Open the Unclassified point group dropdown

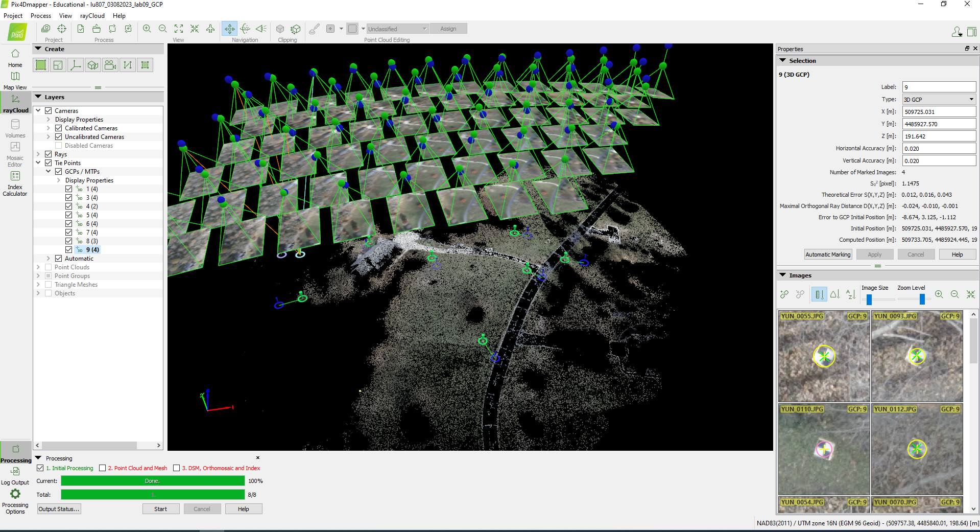pyautogui.click(x=398, y=29)
